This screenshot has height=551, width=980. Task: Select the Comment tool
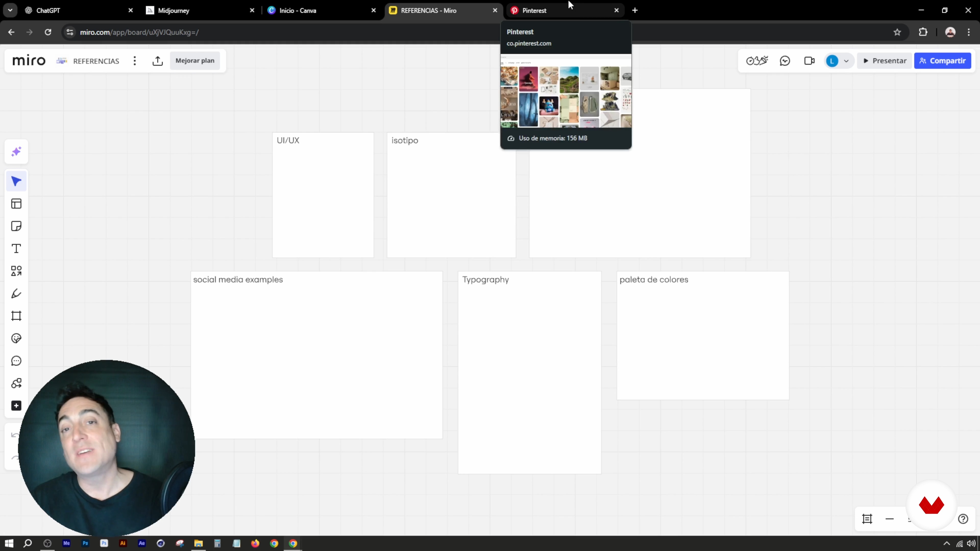point(16,361)
